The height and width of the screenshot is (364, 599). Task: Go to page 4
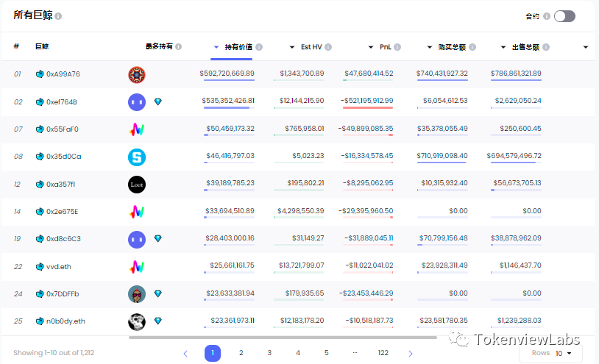tap(298, 353)
